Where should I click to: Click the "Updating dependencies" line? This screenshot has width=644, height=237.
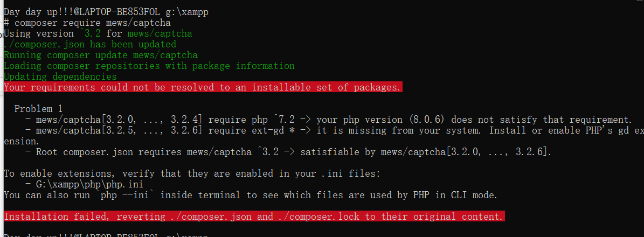pyautogui.click(x=60, y=76)
